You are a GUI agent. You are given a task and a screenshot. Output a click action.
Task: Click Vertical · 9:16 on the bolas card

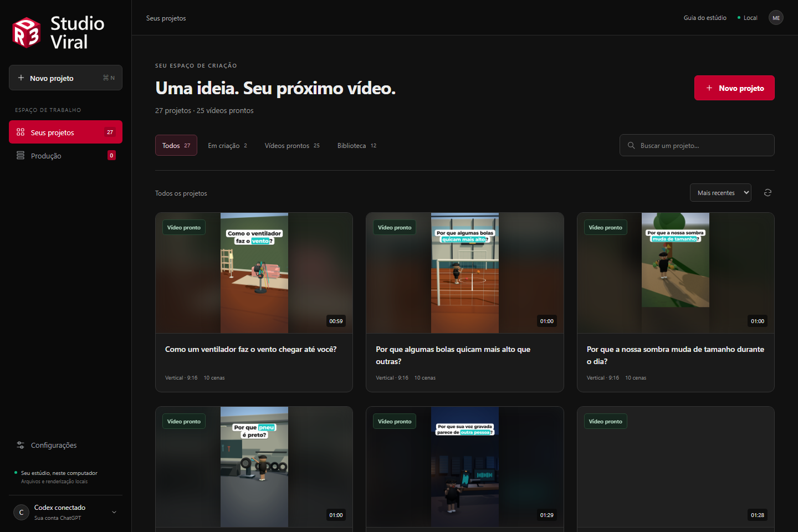coord(392,378)
